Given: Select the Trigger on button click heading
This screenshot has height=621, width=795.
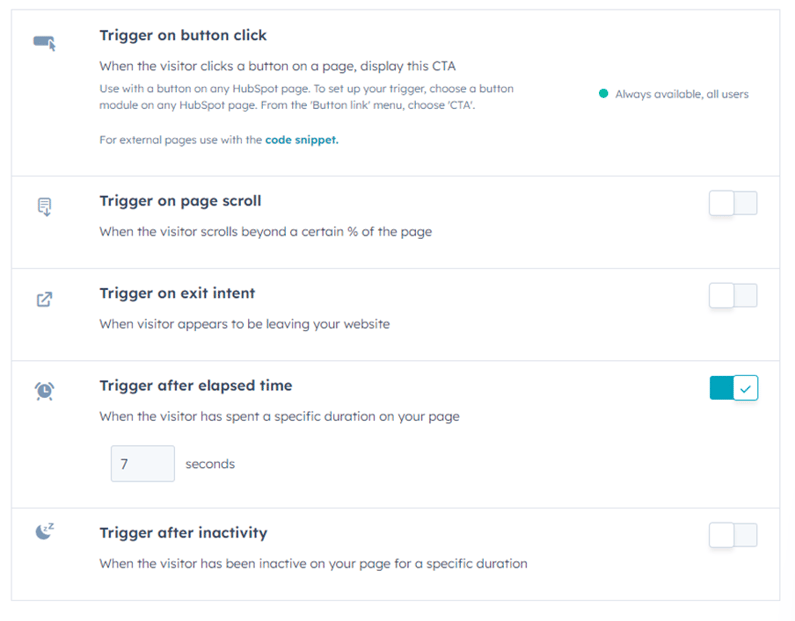Looking at the screenshot, I should (183, 35).
